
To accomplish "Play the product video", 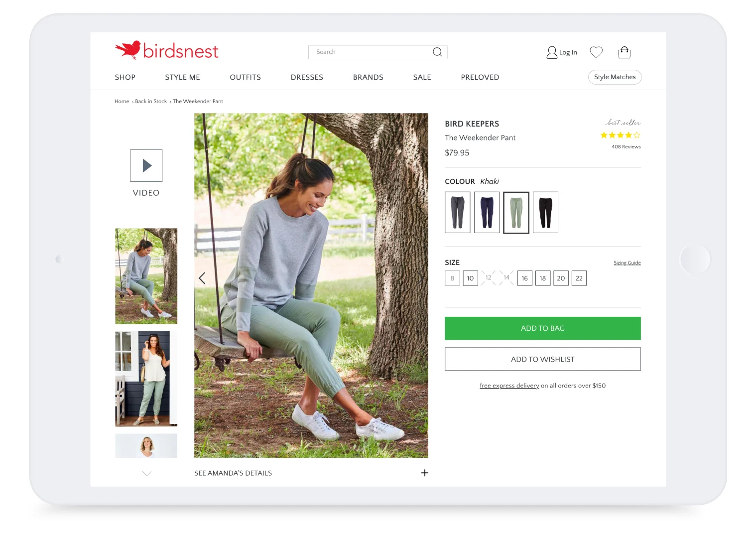I will tap(146, 165).
